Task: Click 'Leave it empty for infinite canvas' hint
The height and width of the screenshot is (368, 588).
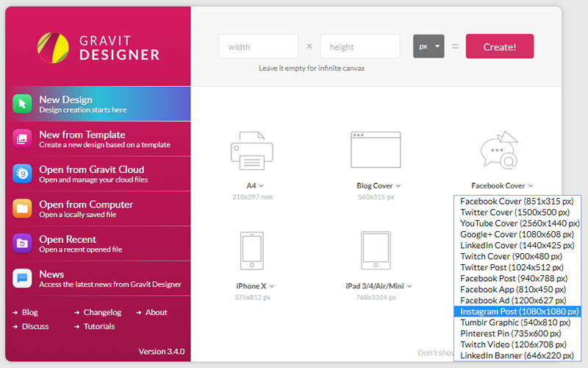Action: [x=311, y=68]
